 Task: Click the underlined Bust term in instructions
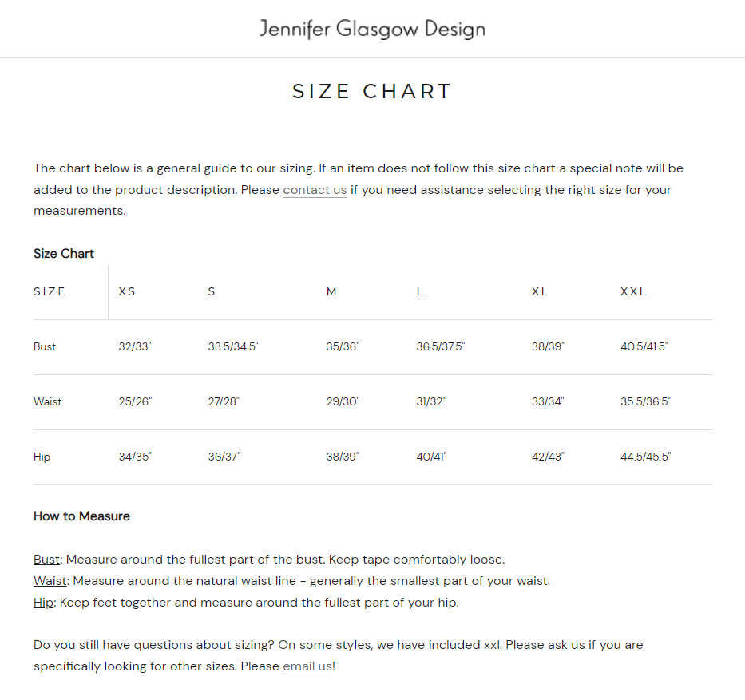46,560
